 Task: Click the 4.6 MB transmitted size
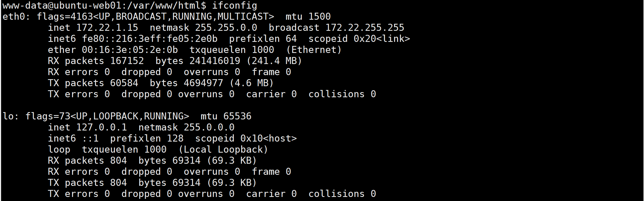(x=251, y=83)
